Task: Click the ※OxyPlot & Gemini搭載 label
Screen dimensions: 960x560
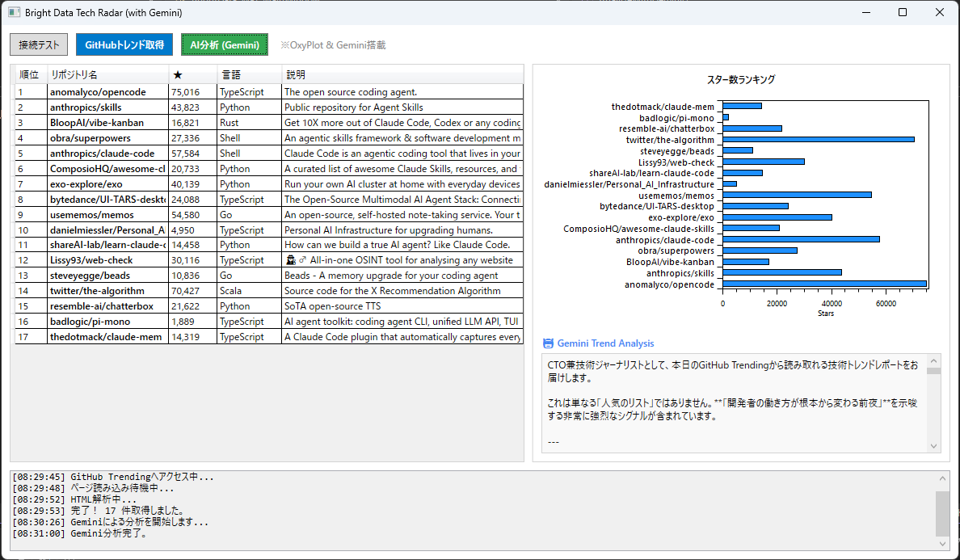Action: 333,44
